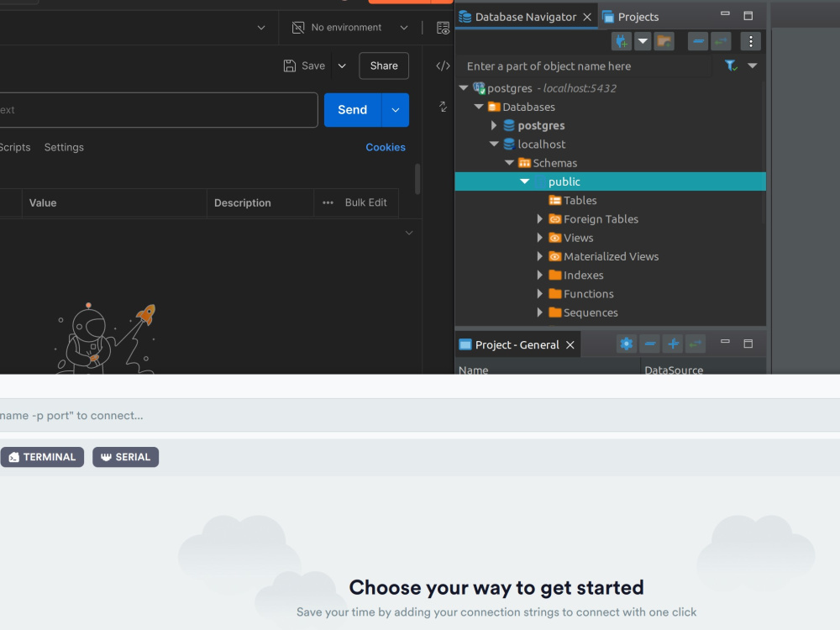Open the No environment dropdown
The height and width of the screenshot is (630, 840).
(x=349, y=28)
